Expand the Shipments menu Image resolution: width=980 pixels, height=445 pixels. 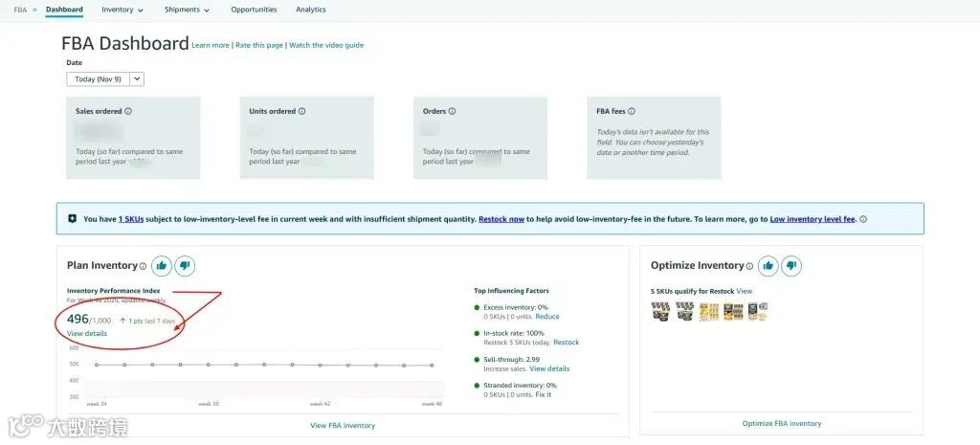[187, 10]
